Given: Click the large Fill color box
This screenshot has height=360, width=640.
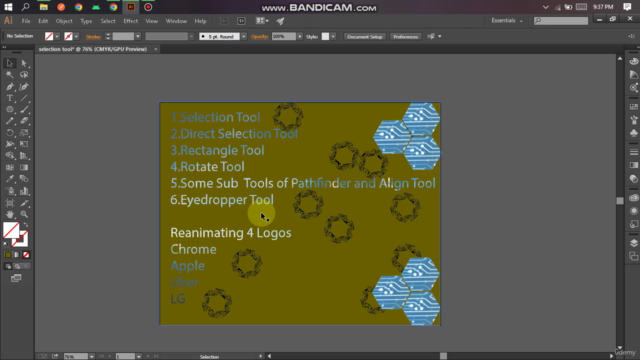Looking at the screenshot, I should pos(11,230).
